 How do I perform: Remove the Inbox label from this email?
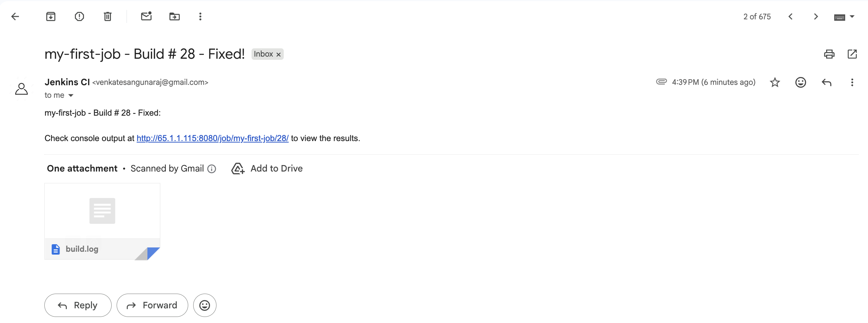(278, 54)
